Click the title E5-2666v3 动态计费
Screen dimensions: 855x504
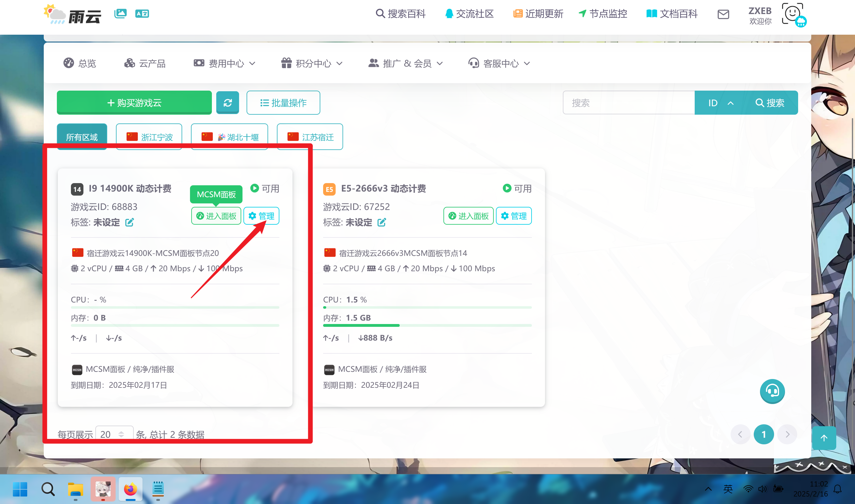click(383, 188)
